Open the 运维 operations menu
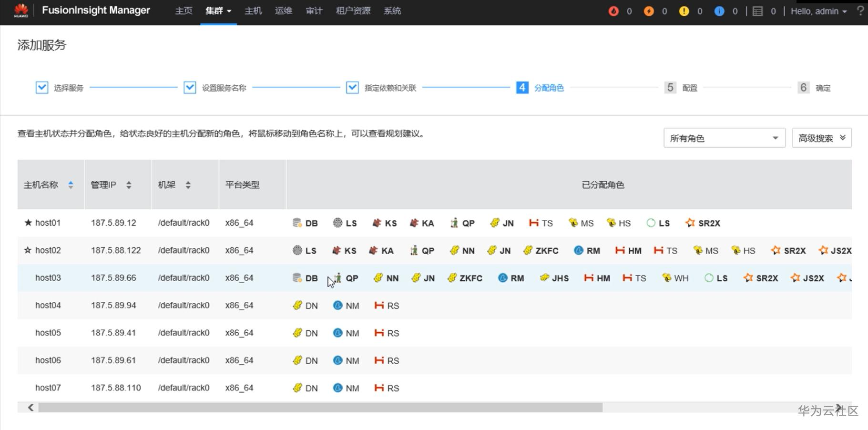The width and height of the screenshot is (868, 430). [284, 11]
